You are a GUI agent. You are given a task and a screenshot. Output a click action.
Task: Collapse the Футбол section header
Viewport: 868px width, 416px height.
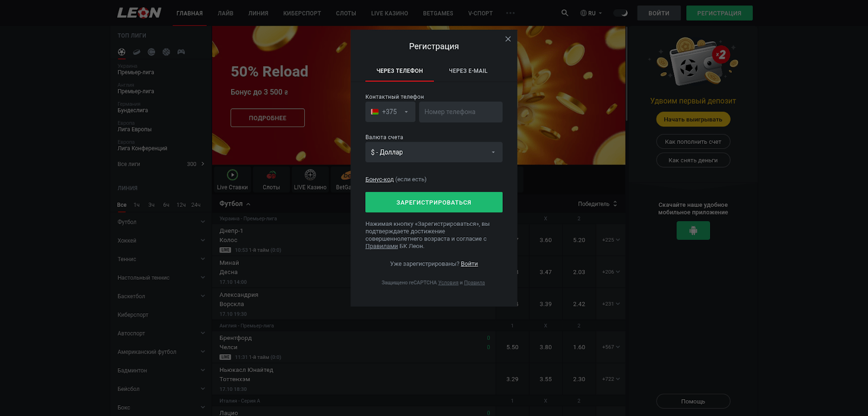tap(235, 204)
